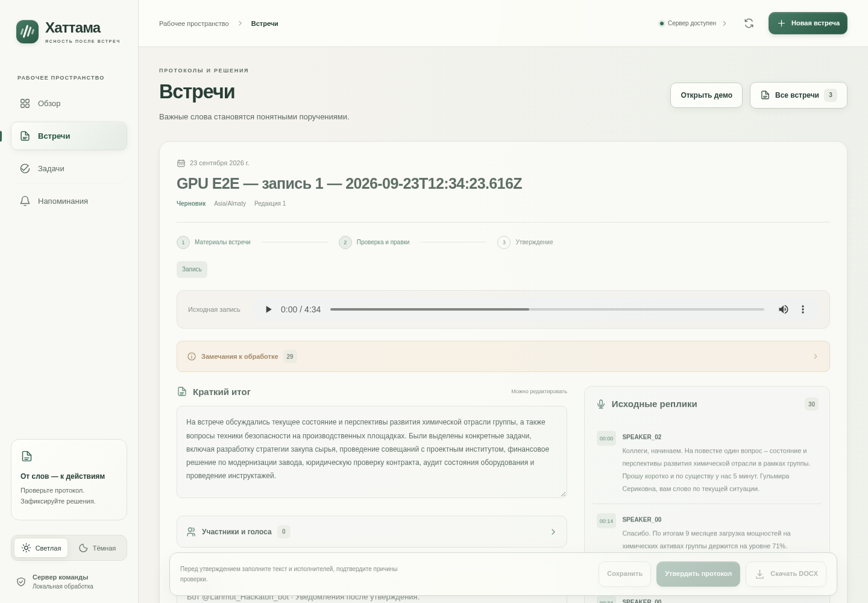Jump to timestamp 00:14 of SPEAKER_00
This screenshot has width=868, height=603.
click(606, 521)
